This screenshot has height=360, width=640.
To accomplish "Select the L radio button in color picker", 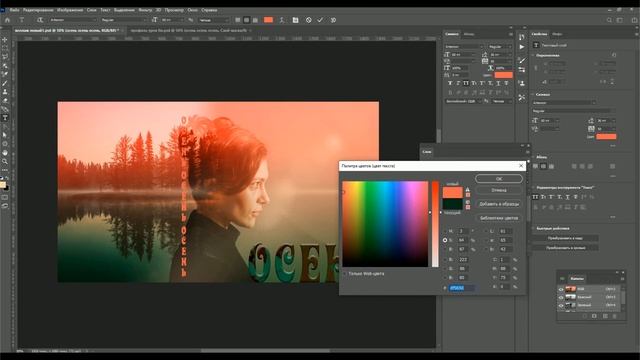I will pos(486,231).
